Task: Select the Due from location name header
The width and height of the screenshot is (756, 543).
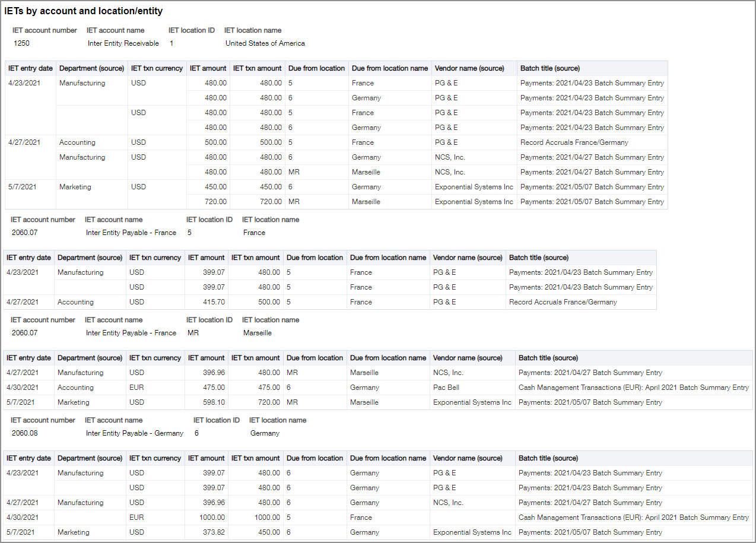Action: (x=389, y=68)
